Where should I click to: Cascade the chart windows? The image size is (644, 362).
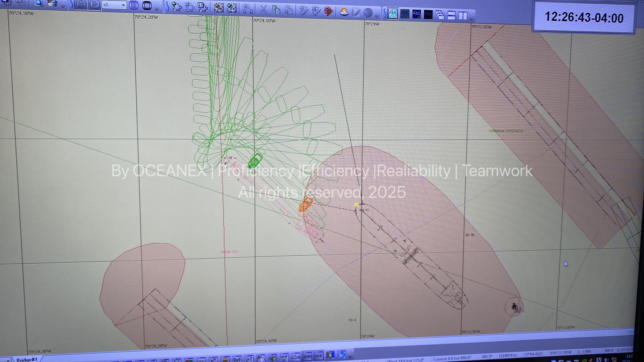tap(440, 15)
